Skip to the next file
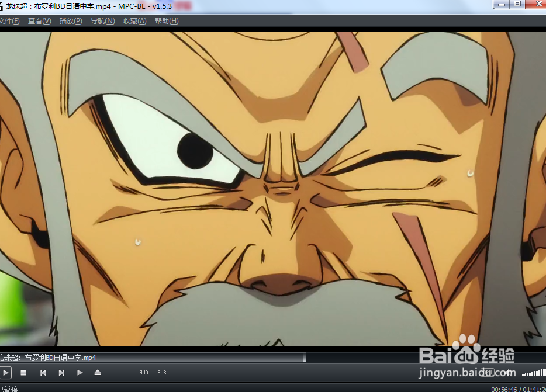The width and height of the screenshot is (546, 392). click(61, 373)
